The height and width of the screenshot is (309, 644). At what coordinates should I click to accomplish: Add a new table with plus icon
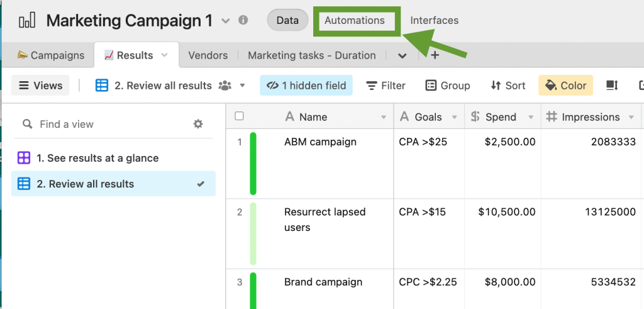click(x=434, y=55)
